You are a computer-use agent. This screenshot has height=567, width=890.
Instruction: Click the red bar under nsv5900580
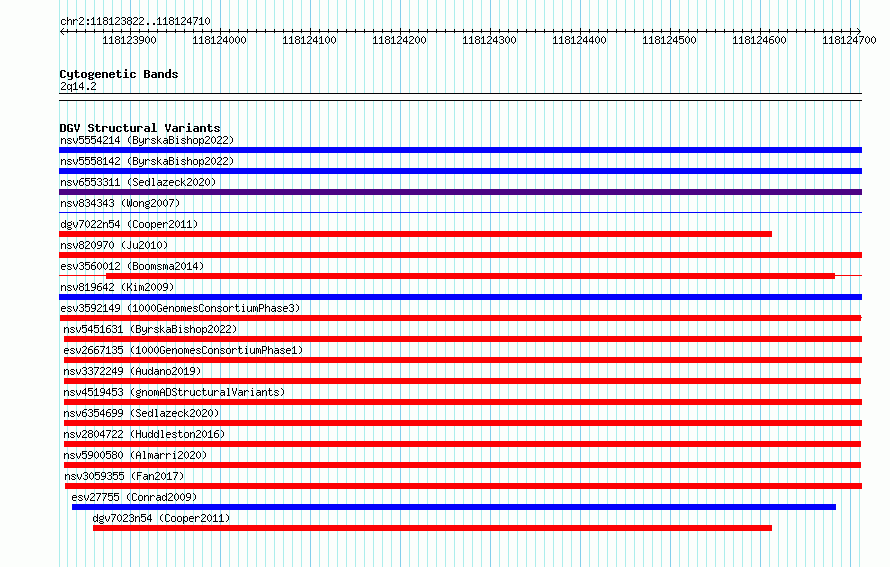coord(462,465)
